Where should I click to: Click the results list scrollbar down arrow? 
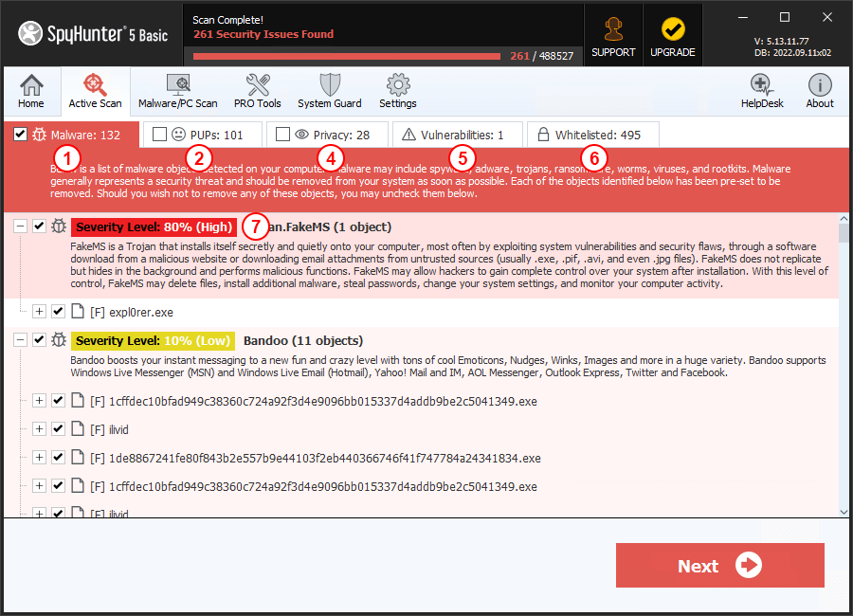click(844, 511)
